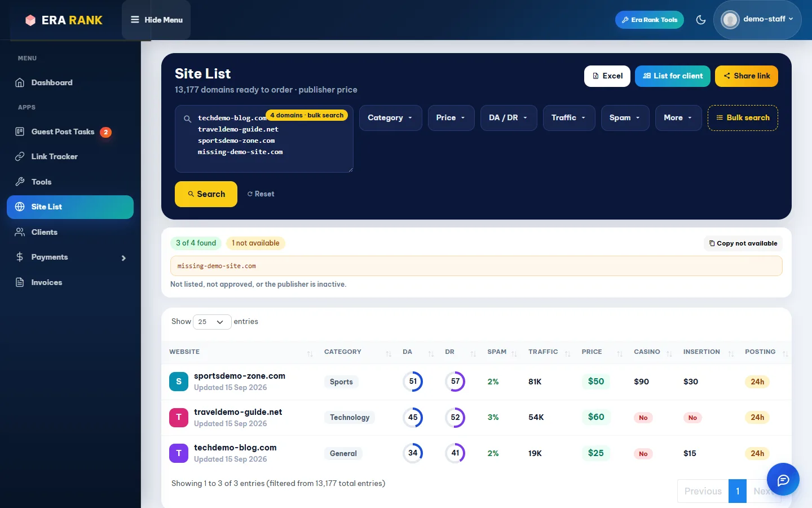The height and width of the screenshot is (508, 812).
Task: Click the $25 price for techdemo-blog.com
Action: click(x=596, y=453)
